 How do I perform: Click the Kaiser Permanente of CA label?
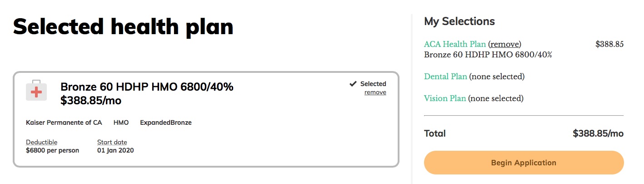click(64, 123)
